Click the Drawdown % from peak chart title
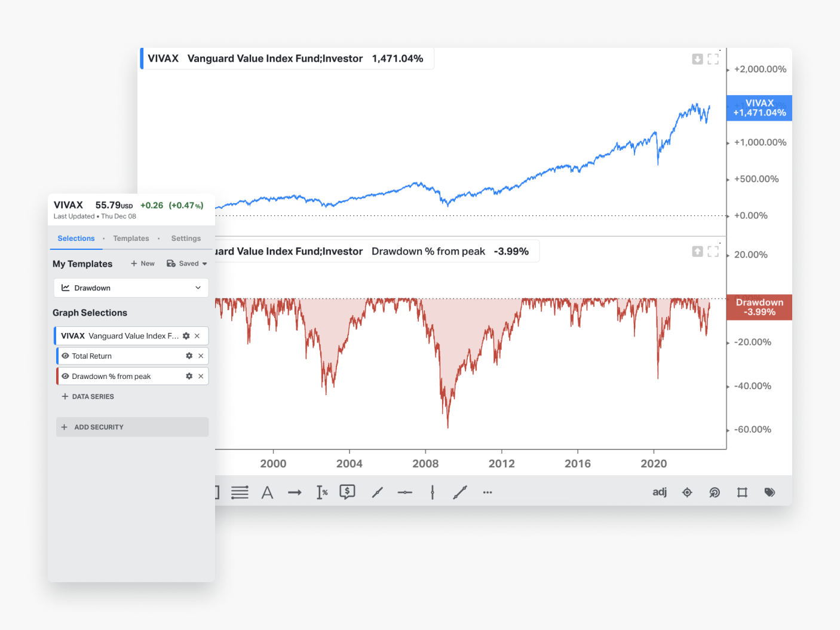 [x=428, y=252]
